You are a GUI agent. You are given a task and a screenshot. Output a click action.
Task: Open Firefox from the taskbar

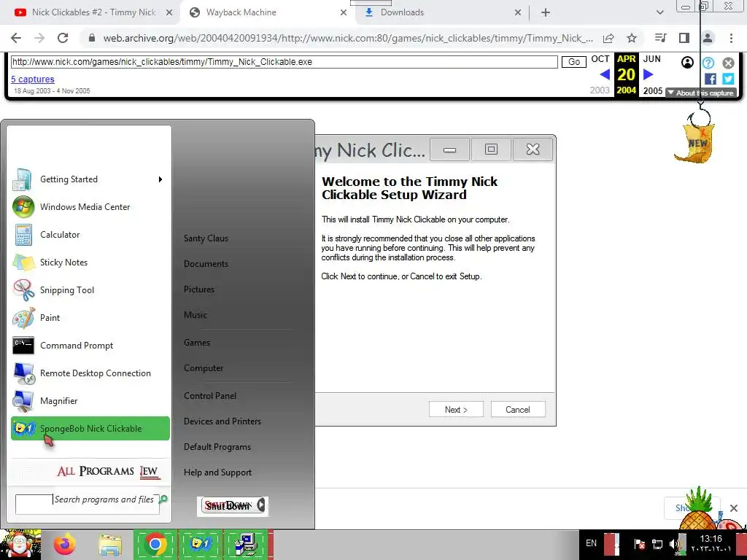(x=65, y=544)
